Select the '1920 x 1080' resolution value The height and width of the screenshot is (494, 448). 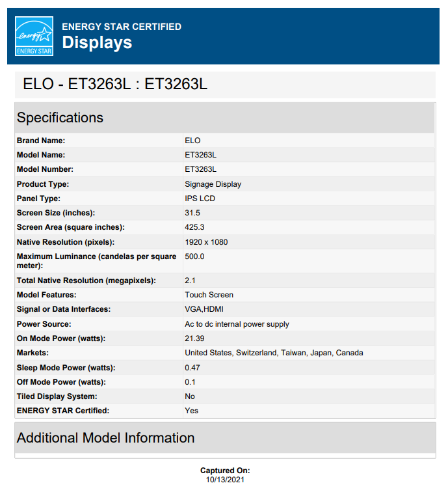206,242
